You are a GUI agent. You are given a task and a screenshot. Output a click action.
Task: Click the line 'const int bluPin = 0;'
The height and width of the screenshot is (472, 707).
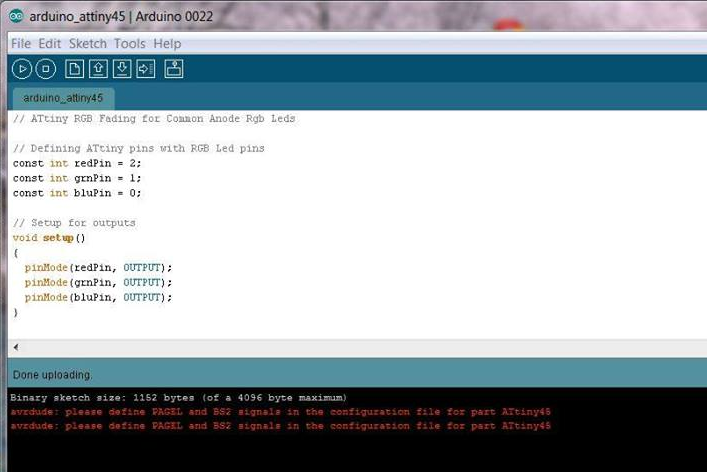pos(77,193)
